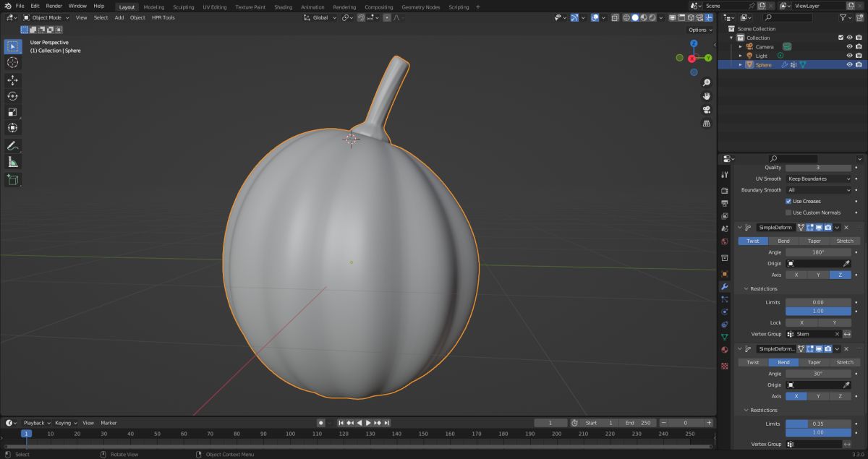This screenshot has height=459, width=868.
Task: Jump to timeline end frame
Action: point(387,423)
